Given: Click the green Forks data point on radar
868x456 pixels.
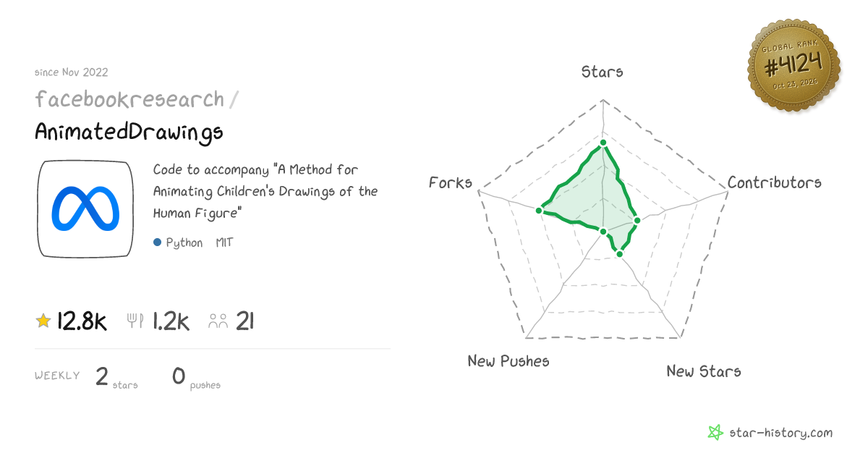Looking at the screenshot, I should pyautogui.click(x=539, y=211).
